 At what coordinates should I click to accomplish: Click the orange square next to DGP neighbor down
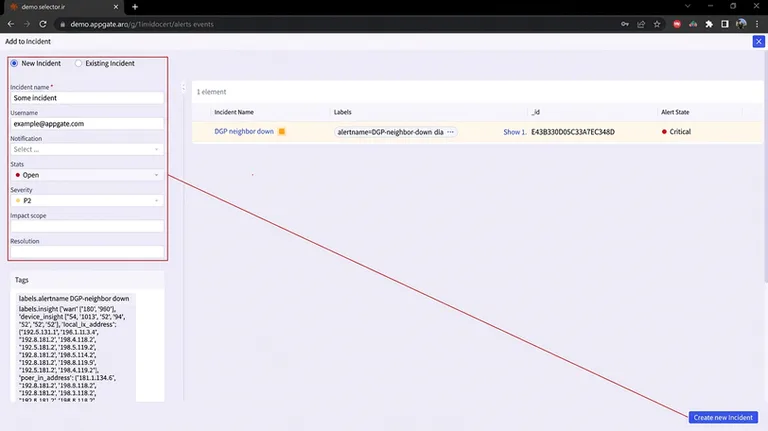coord(282,131)
